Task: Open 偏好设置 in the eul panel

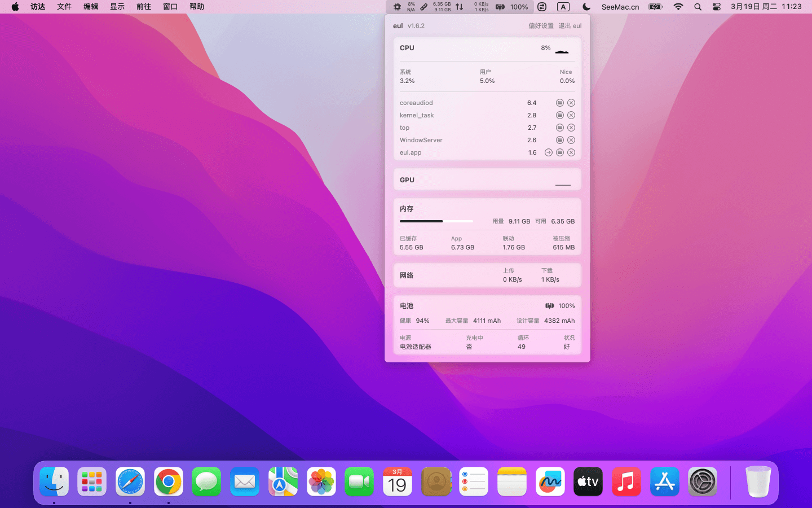Action: 541,26
